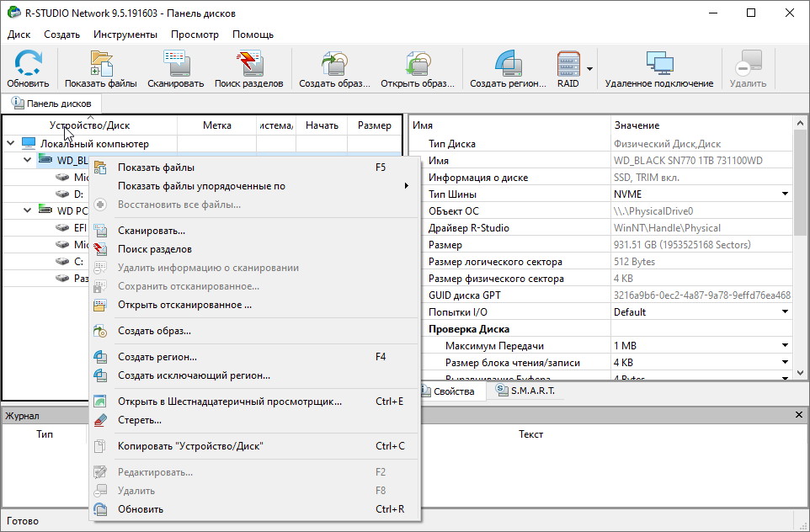Click Показать файлы in the toolbar
This screenshot has width=810, height=532.
101,69
